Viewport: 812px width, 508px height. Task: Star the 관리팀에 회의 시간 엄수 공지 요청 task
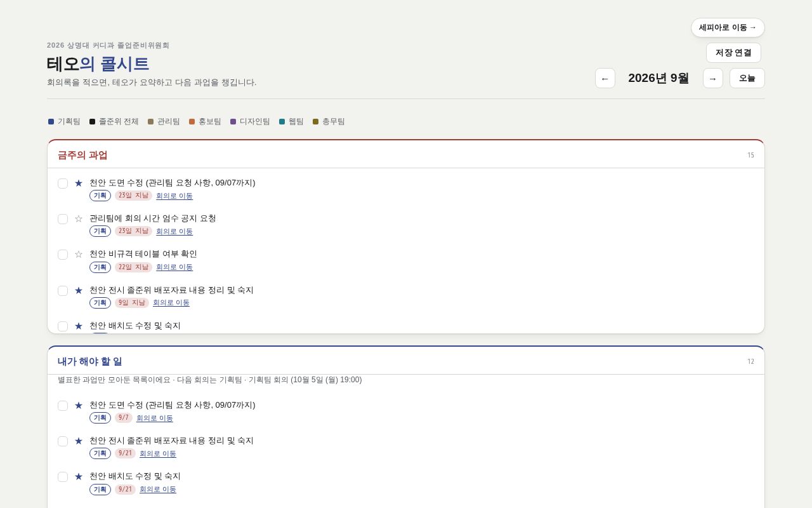pos(79,218)
